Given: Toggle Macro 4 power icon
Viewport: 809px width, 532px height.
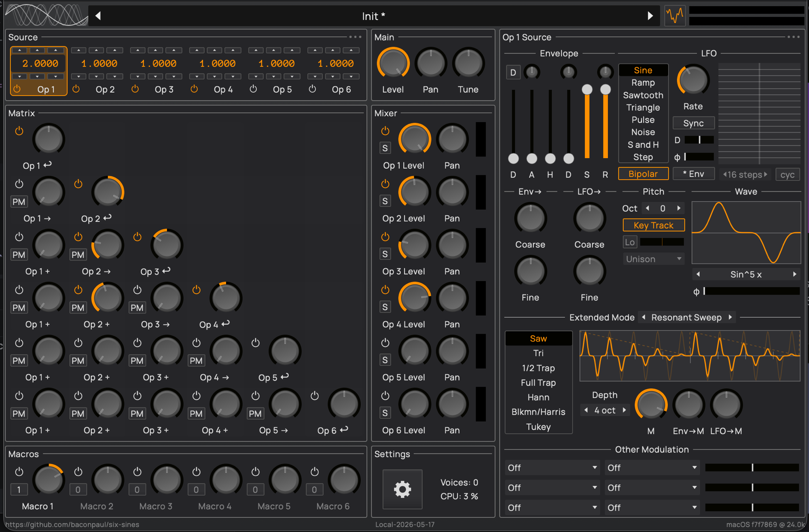Looking at the screenshot, I should [x=196, y=472].
